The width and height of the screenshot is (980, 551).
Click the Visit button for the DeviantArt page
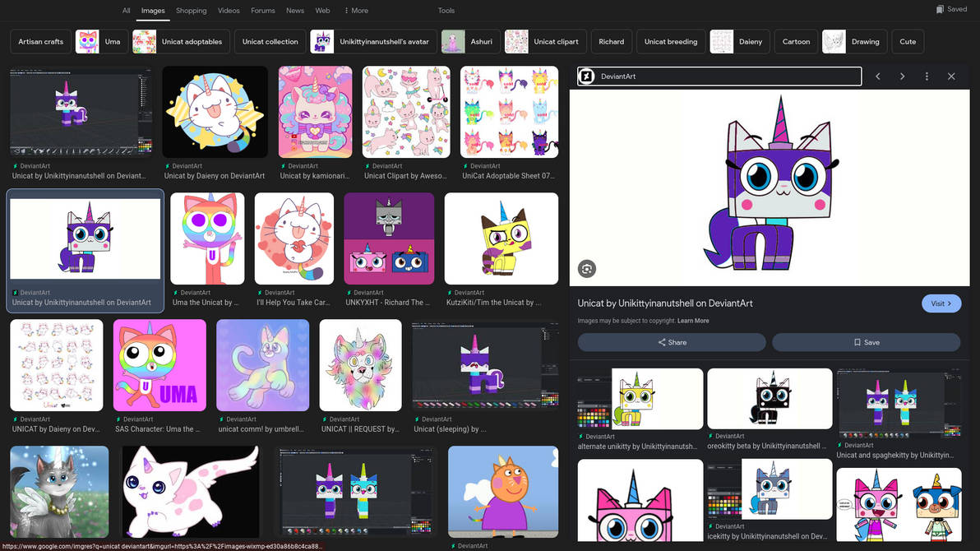(941, 303)
